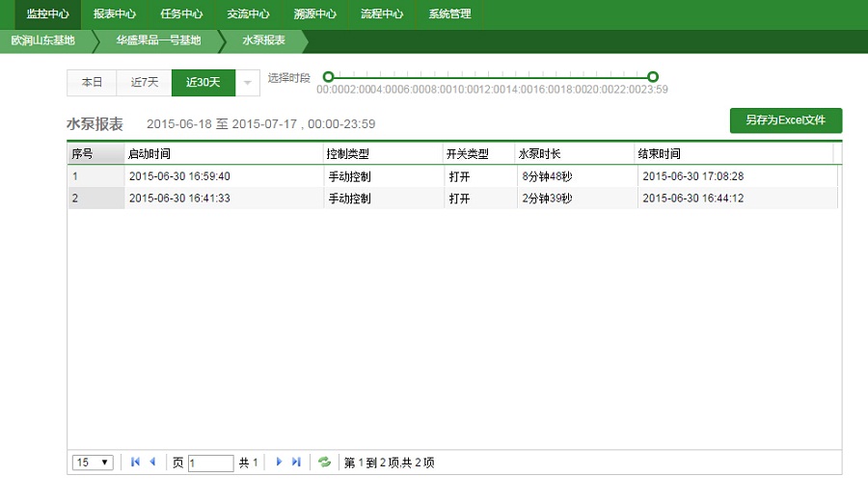The image size is (868, 503).
Task: Click the right handle of time slider
Action: coord(653,76)
